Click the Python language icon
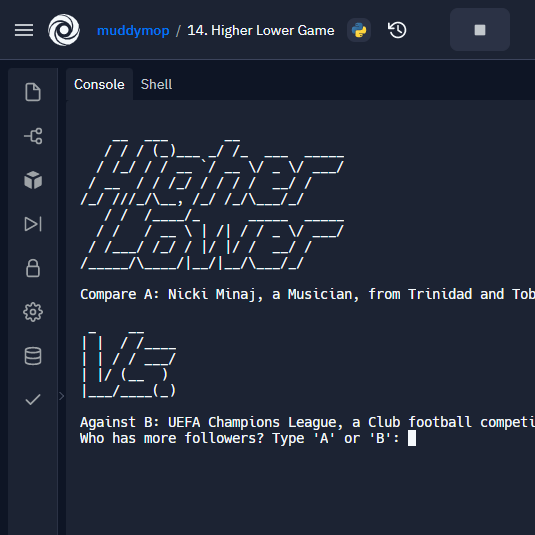 click(359, 30)
